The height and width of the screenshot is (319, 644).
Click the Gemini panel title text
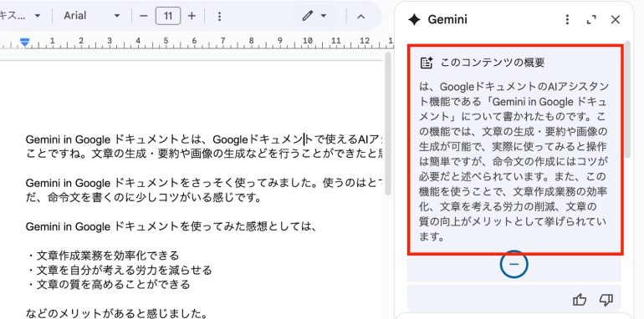click(447, 20)
